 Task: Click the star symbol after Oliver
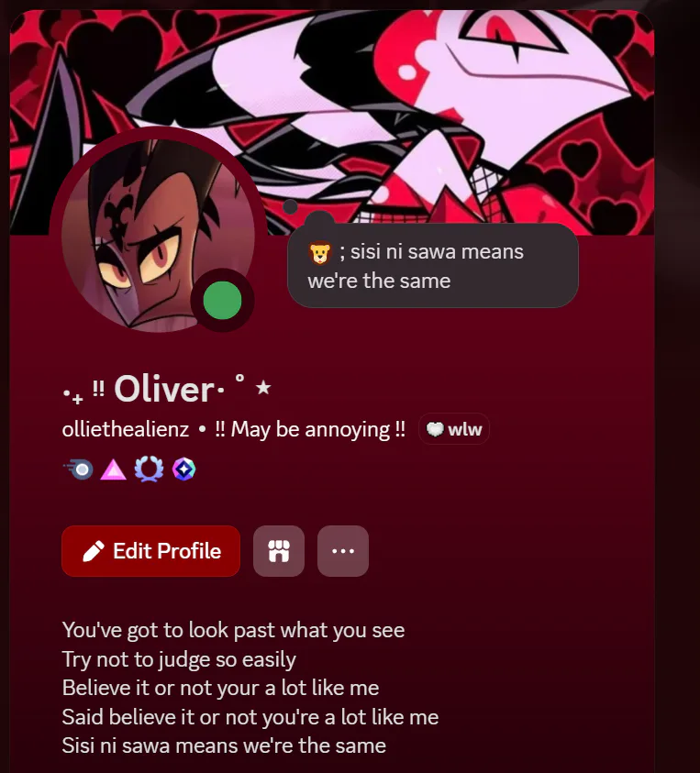tap(263, 388)
